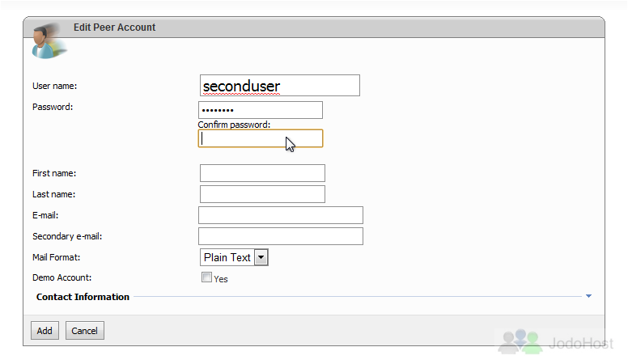Click the Demo Account label
The width and height of the screenshot is (628, 364).
[62, 277]
